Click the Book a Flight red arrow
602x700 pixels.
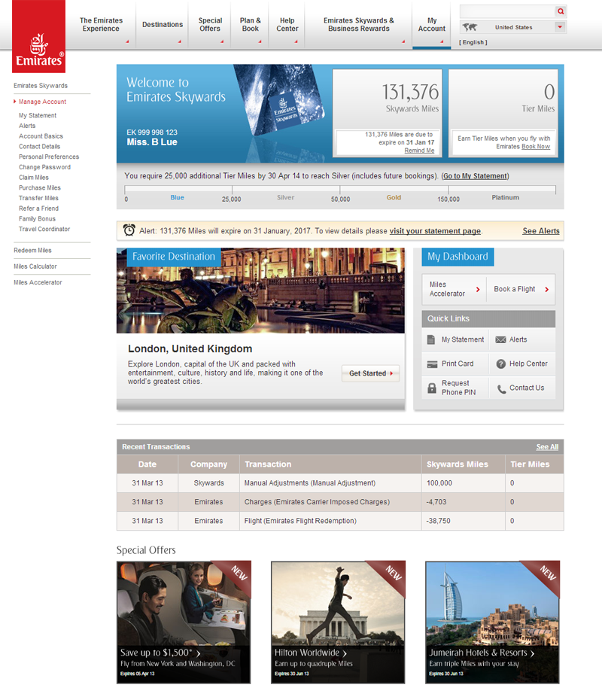pyautogui.click(x=546, y=289)
